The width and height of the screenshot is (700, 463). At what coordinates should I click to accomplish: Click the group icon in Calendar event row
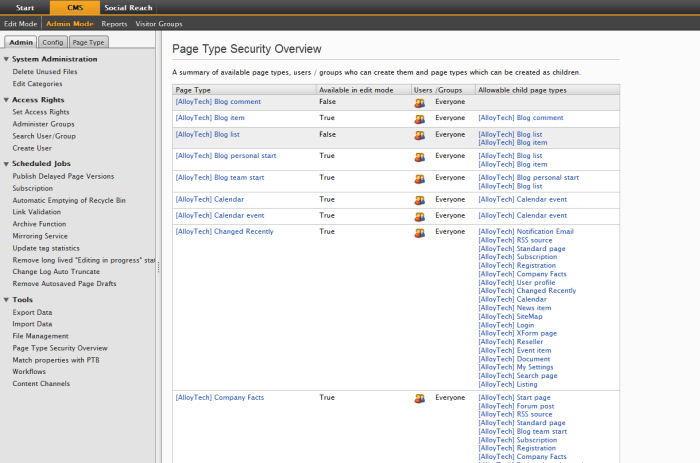coord(420,216)
